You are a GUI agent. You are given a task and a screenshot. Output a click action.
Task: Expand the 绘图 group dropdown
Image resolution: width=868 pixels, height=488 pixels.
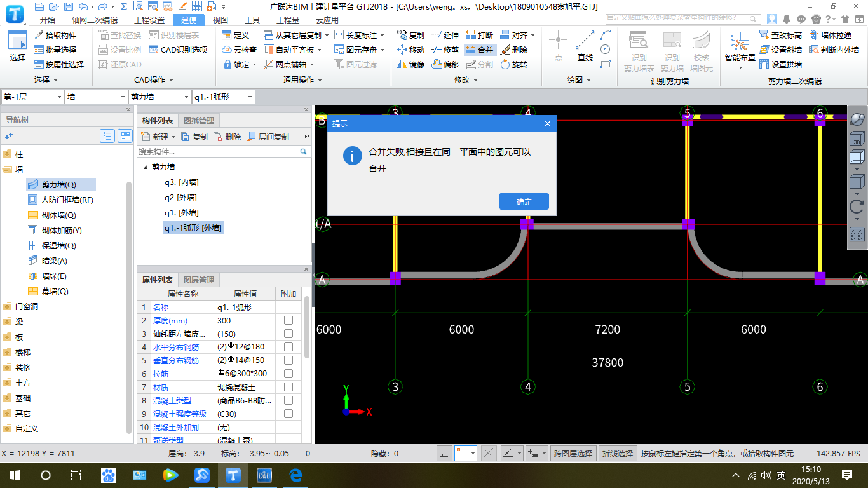(x=588, y=80)
